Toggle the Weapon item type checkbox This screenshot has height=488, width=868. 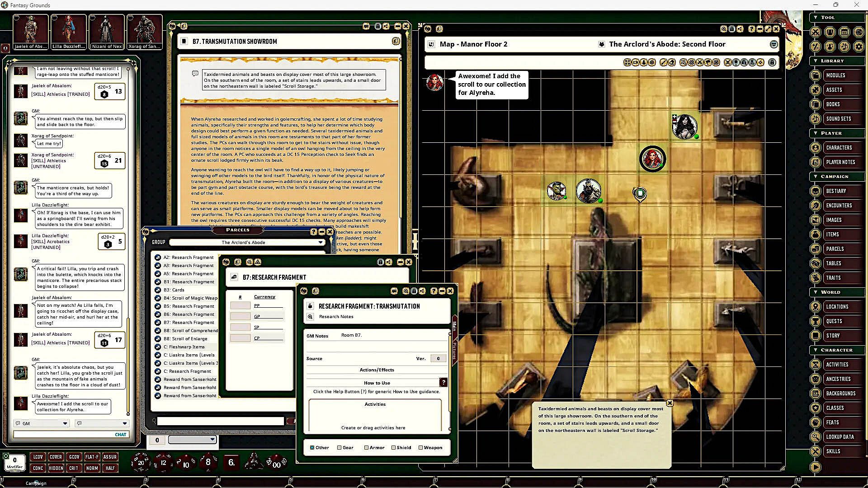coord(420,448)
